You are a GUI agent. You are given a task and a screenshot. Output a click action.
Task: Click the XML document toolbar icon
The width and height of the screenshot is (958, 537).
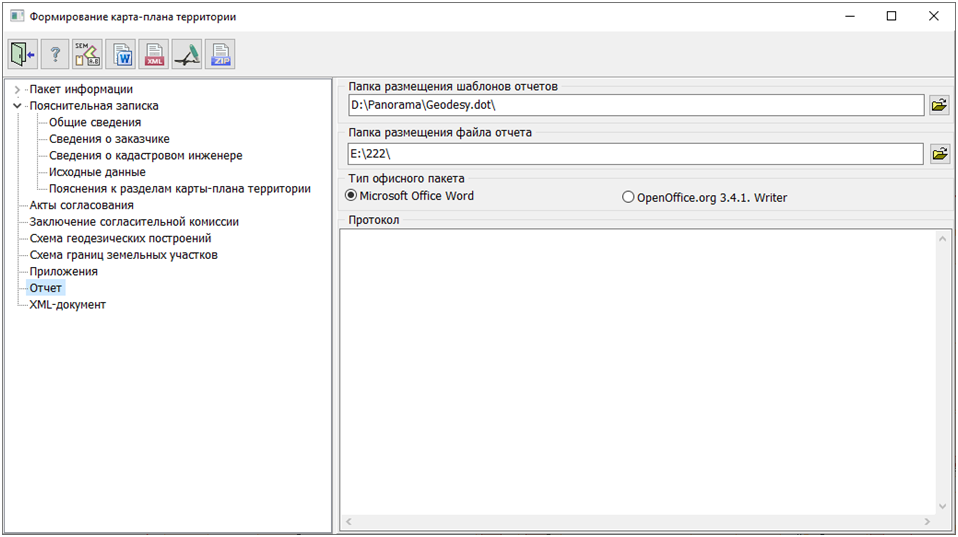click(x=154, y=55)
